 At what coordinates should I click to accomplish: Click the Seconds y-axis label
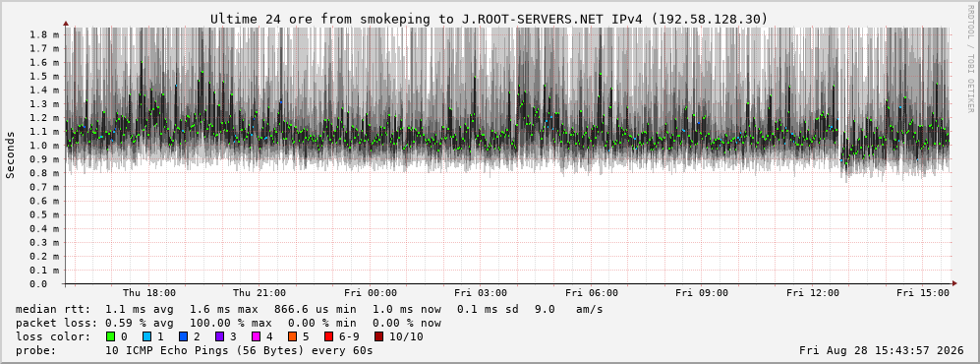tap(11, 154)
